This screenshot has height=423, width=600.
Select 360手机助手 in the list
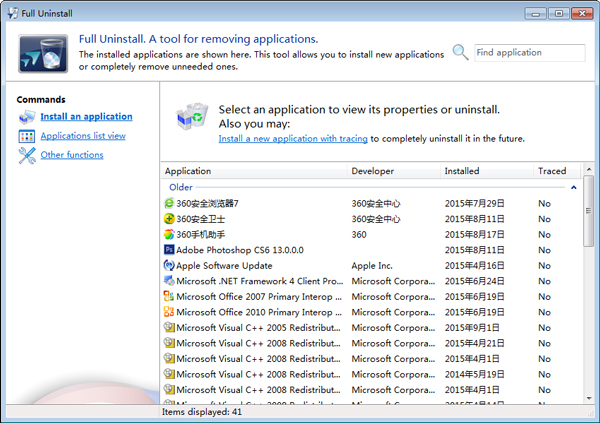(371, 234)
